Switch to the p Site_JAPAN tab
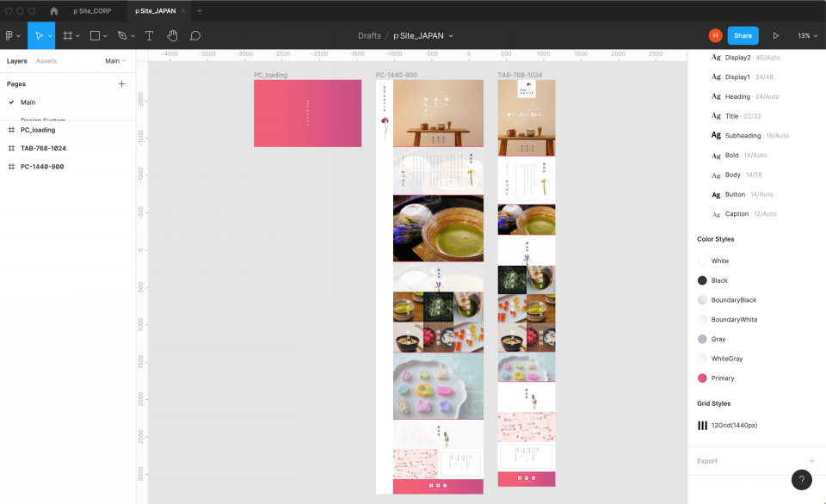The height and width of the screenshot is (504, 826). [x=156, y=10]
